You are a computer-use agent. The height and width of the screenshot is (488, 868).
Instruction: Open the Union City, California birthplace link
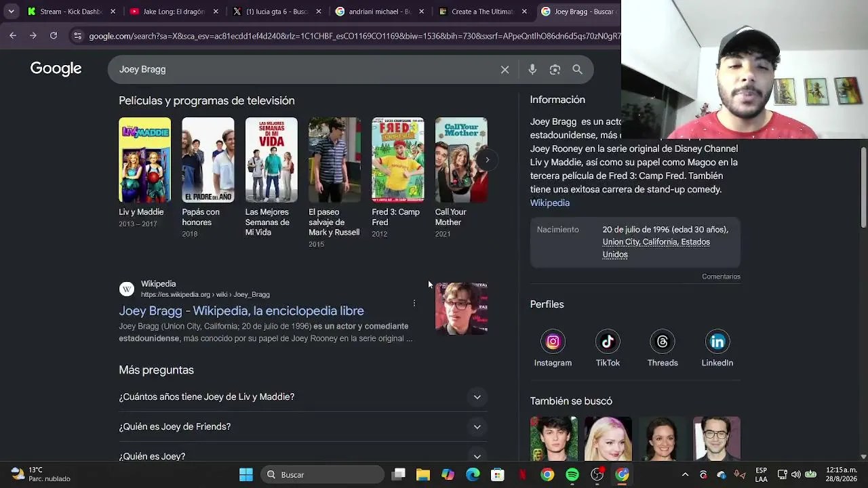[656, 248]
